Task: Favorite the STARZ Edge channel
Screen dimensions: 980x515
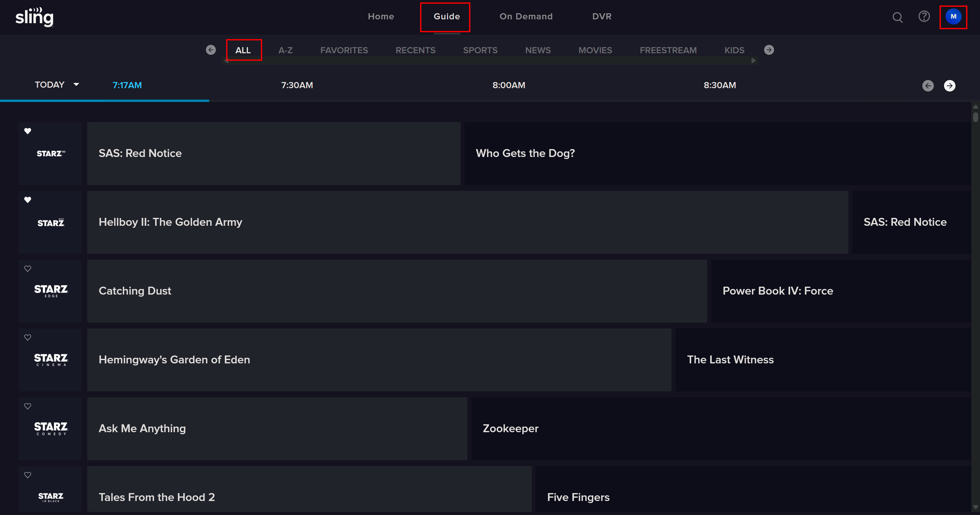Action: coord(28,269)
